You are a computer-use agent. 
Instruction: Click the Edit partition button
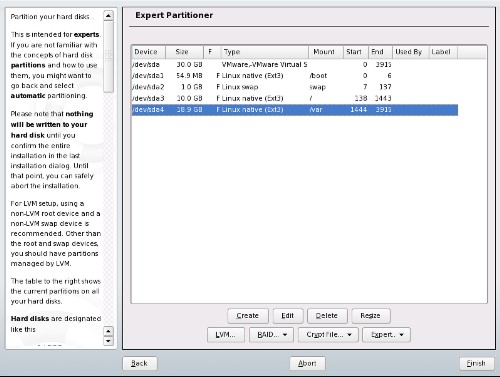point(288,316)
